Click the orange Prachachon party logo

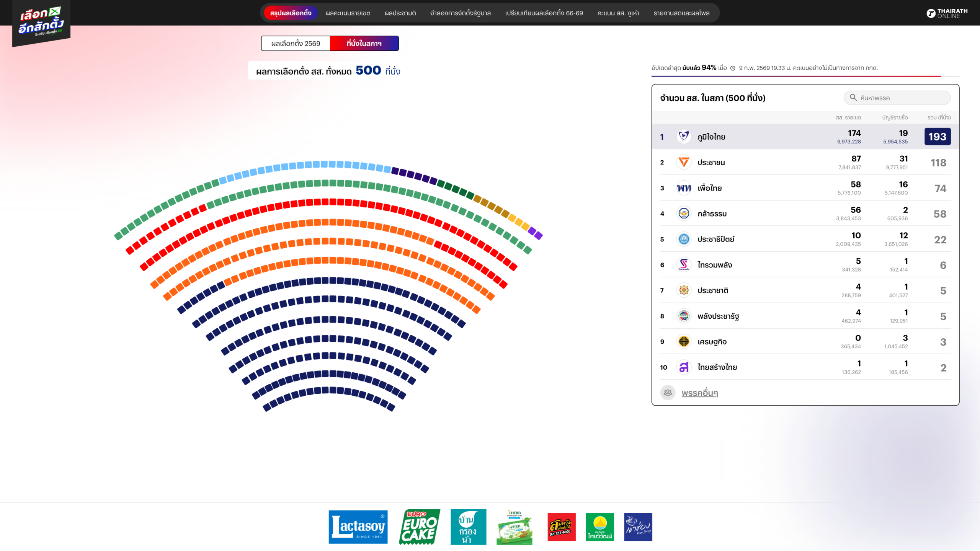tap(684, 162)
